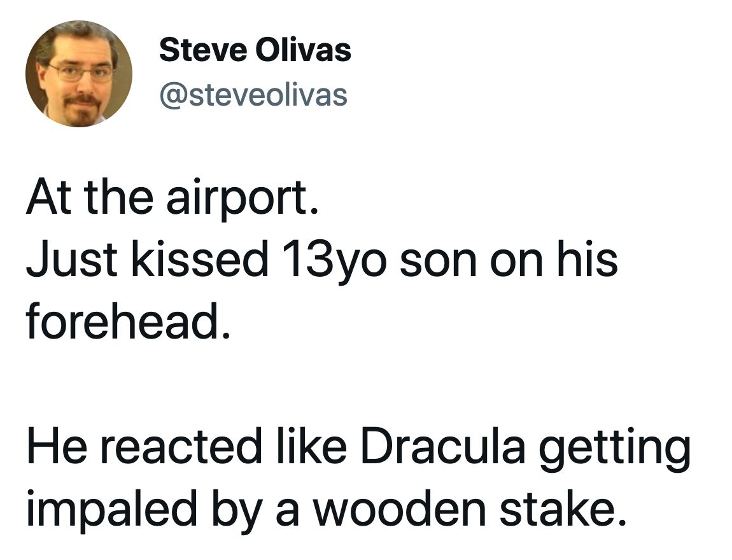Click the display name Steve Olivas

[x=255, y=50]
